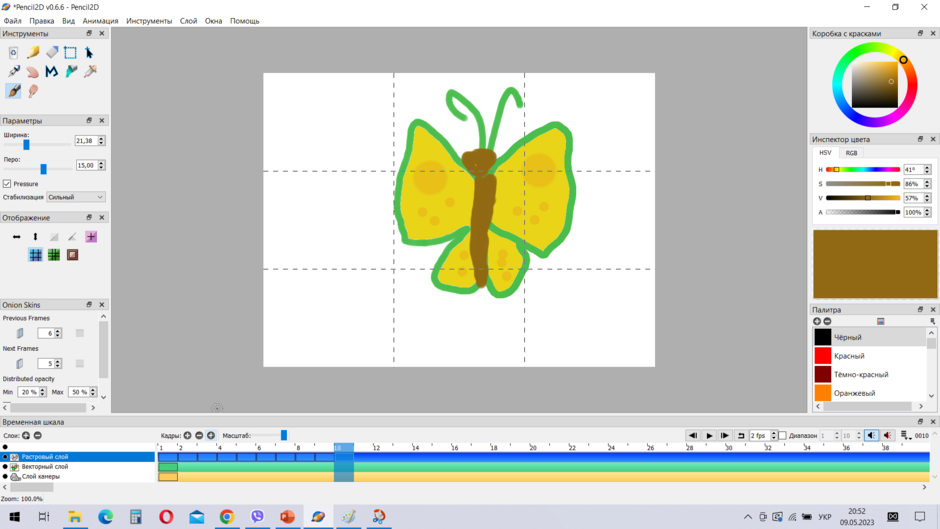Image resolution: width=940 pixels, height=529 pixels.
Task: Add a new keyframe in Кадры
Action: 188,435
